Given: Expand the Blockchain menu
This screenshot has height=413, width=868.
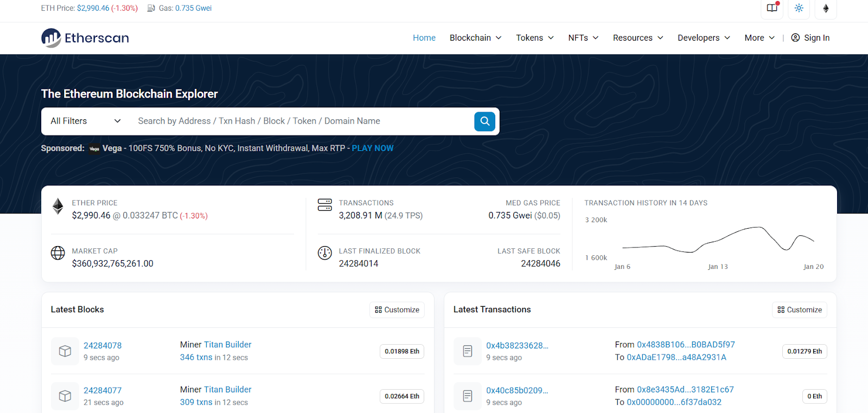Looking at the screenshot, I should point(476,38).
